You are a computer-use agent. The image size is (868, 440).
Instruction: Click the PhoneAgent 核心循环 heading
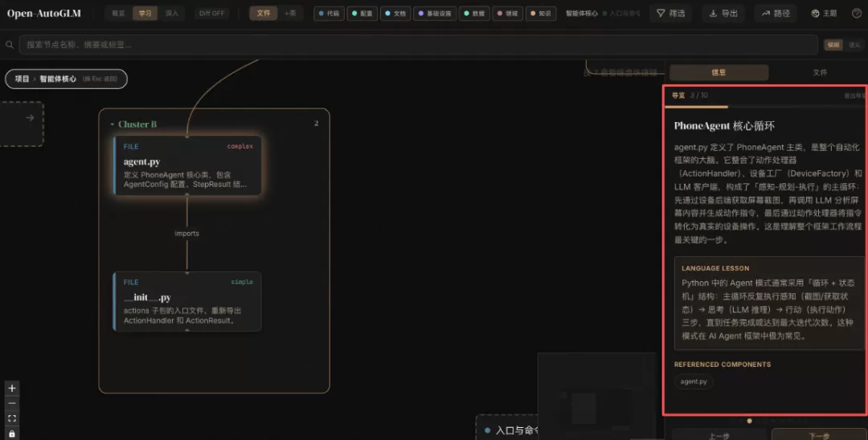click(724, 126)
